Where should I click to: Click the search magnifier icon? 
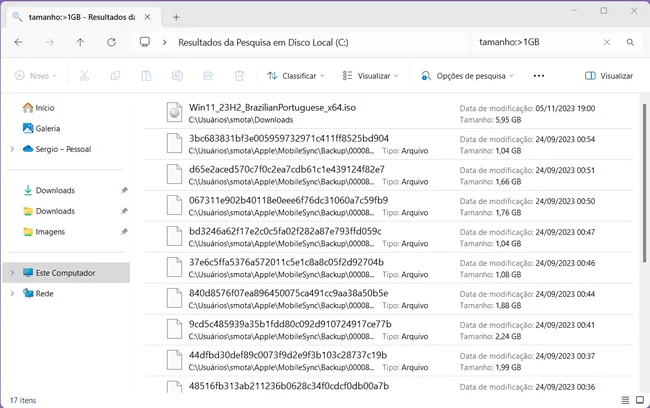[x=630, y=43]
